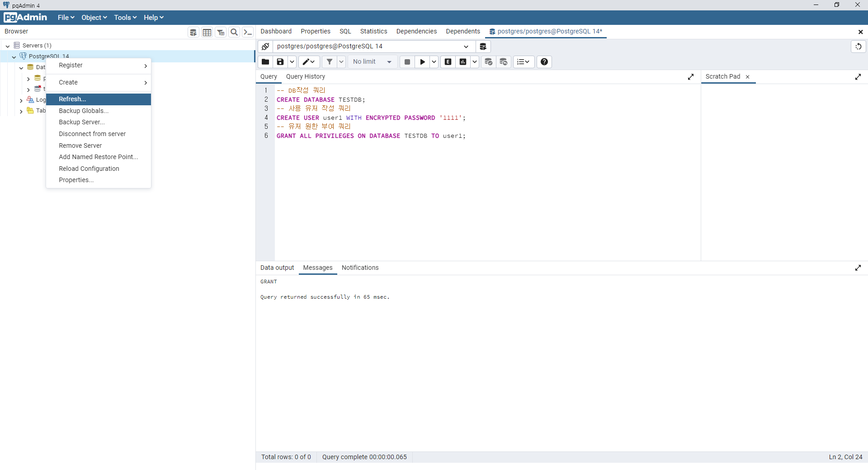Screen dimensions: 868x470
Task: Switch to the Dependencies tab
Action: [416, 32]
